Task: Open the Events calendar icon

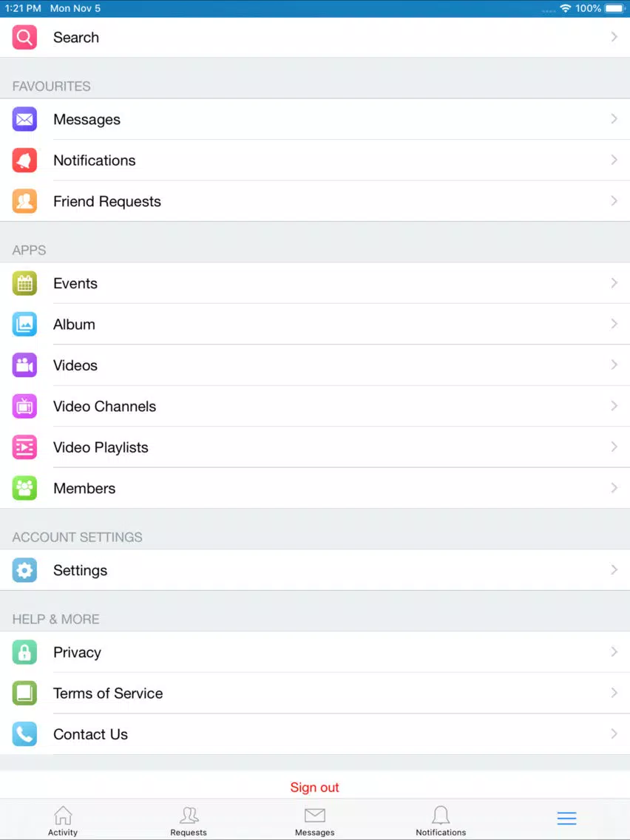Action: (x=24, y=283)
